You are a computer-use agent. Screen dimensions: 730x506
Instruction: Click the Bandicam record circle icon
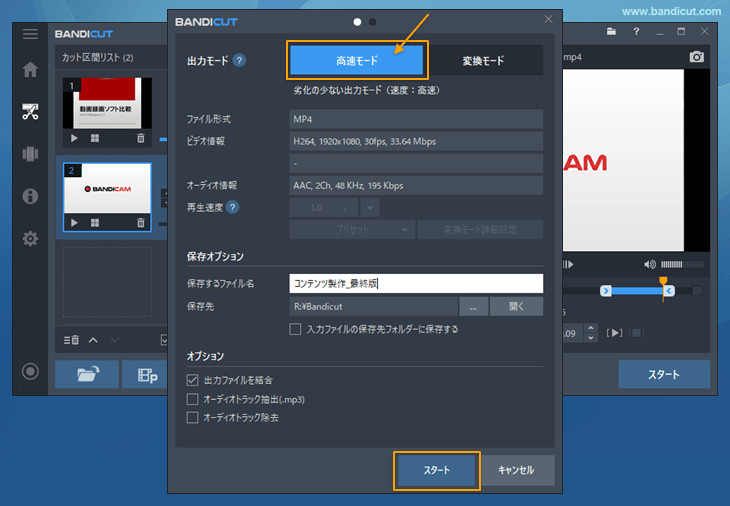click(x=30, y=371)
